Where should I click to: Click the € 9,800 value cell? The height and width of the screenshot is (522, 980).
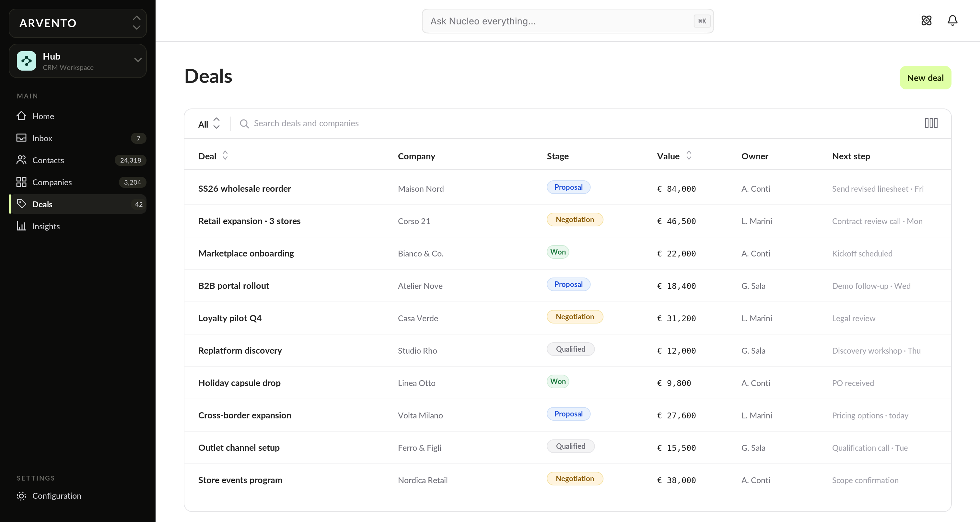point(674,383)
